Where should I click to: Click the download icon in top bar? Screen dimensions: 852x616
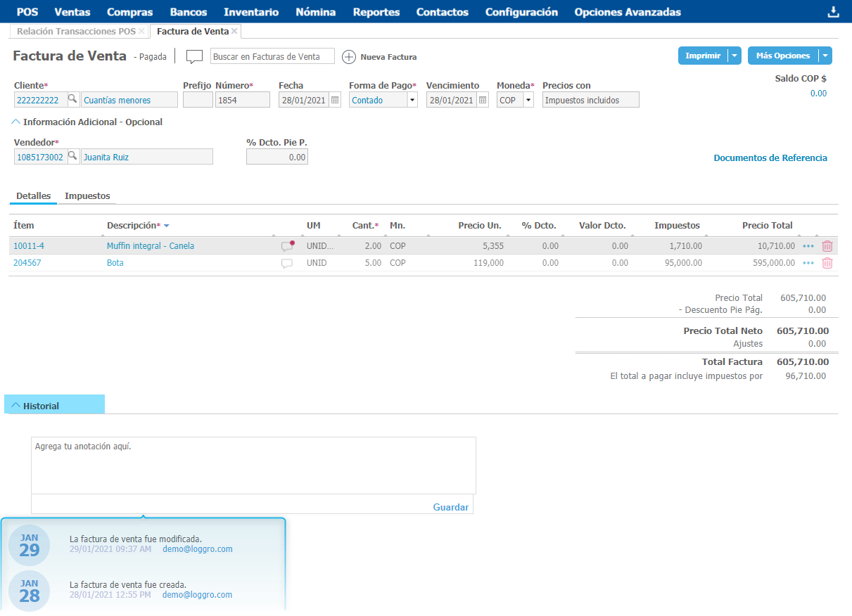point(834,12)
